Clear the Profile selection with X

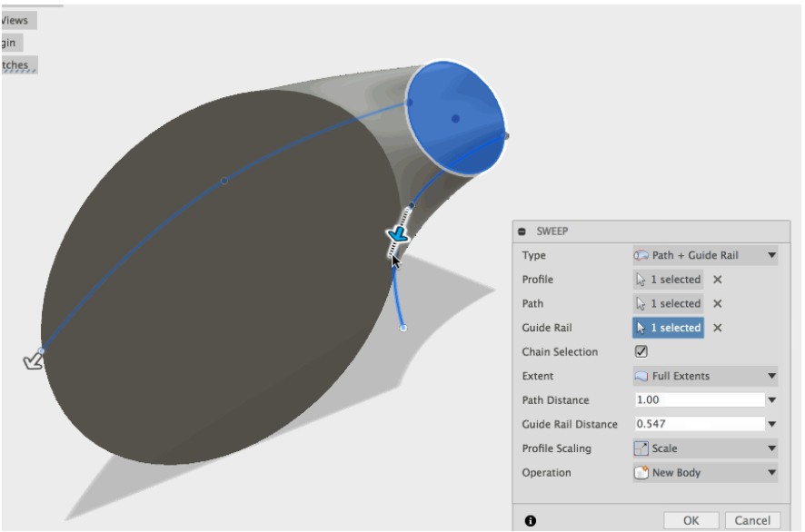717,280
